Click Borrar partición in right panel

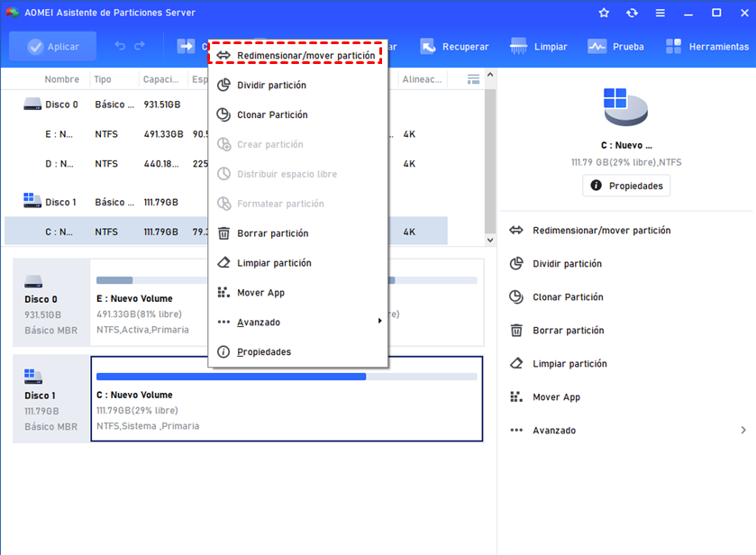(568, 331)
